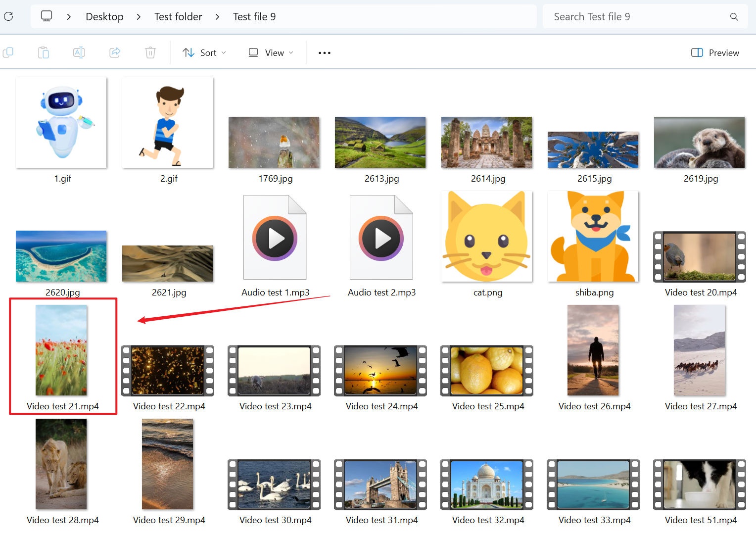
Task: Click the Share icon in toolbar
Action: coord(115,52)
